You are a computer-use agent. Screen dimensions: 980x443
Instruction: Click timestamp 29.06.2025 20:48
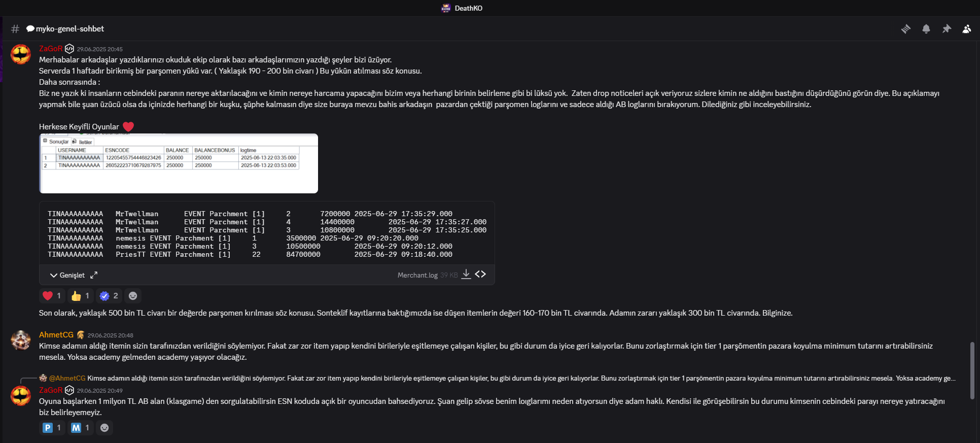(x=111, y=335)
